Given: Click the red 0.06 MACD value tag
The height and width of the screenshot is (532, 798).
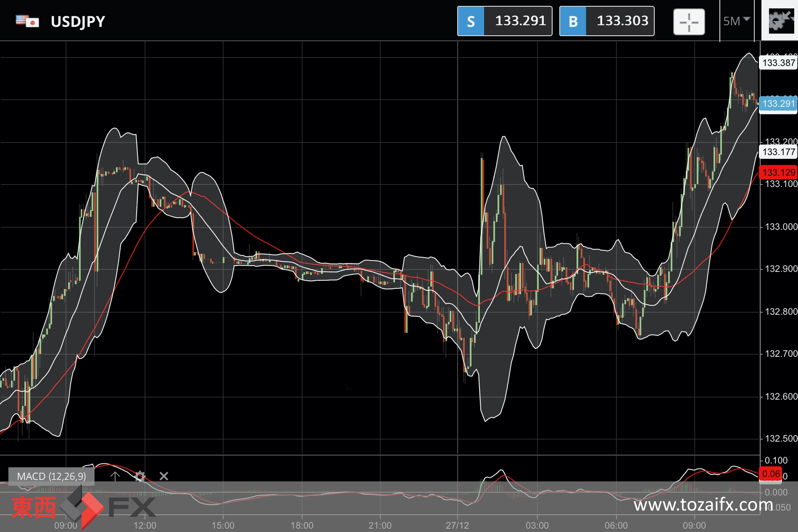Looking at the screenshot, I should pos(771,474).
